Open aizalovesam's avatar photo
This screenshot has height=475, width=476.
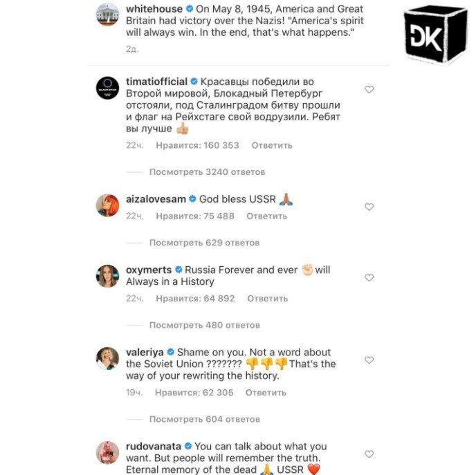tap(107, 205)
